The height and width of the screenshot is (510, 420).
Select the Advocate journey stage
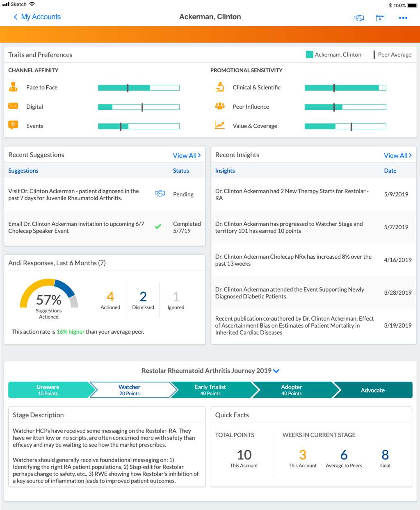tap(372, 390)
